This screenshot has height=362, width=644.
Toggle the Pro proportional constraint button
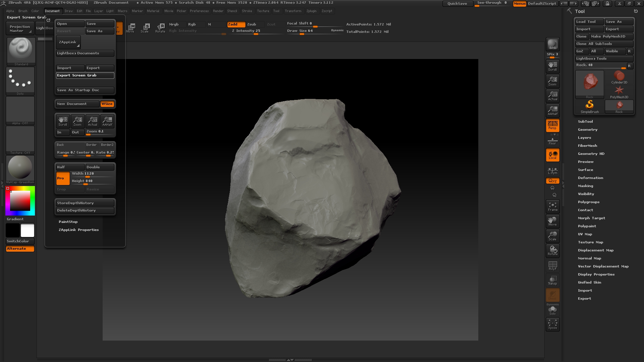pos(63,178)
